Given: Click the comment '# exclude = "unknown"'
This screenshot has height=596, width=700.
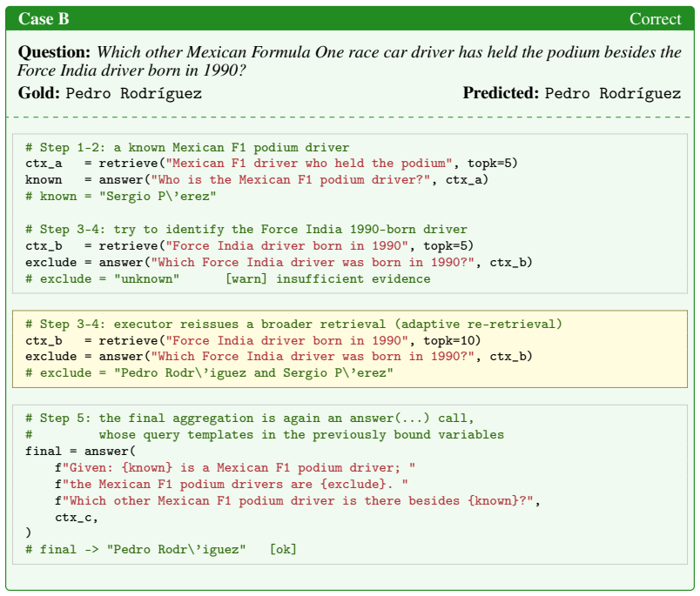Looking at the screenshot, I should 103,278.
